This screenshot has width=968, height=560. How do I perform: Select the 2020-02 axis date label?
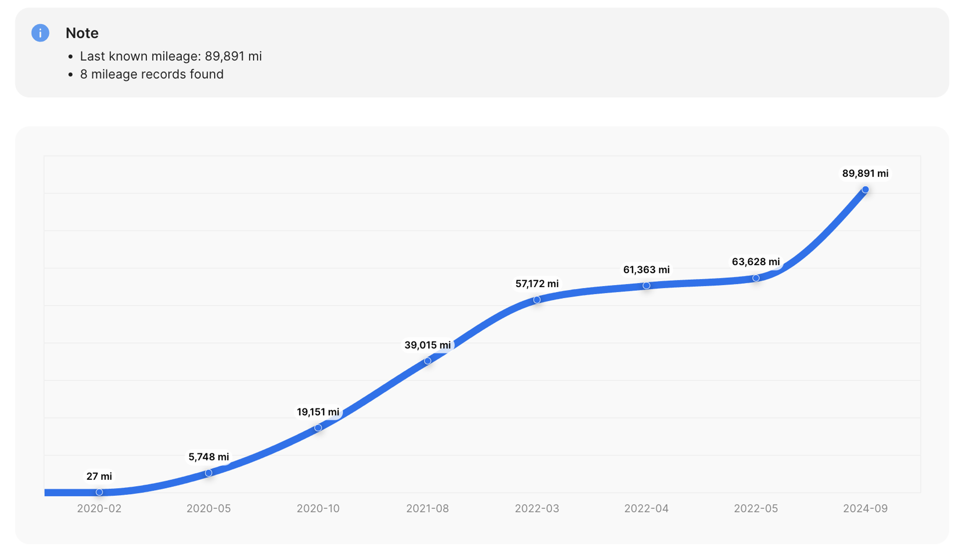point(99,508)
